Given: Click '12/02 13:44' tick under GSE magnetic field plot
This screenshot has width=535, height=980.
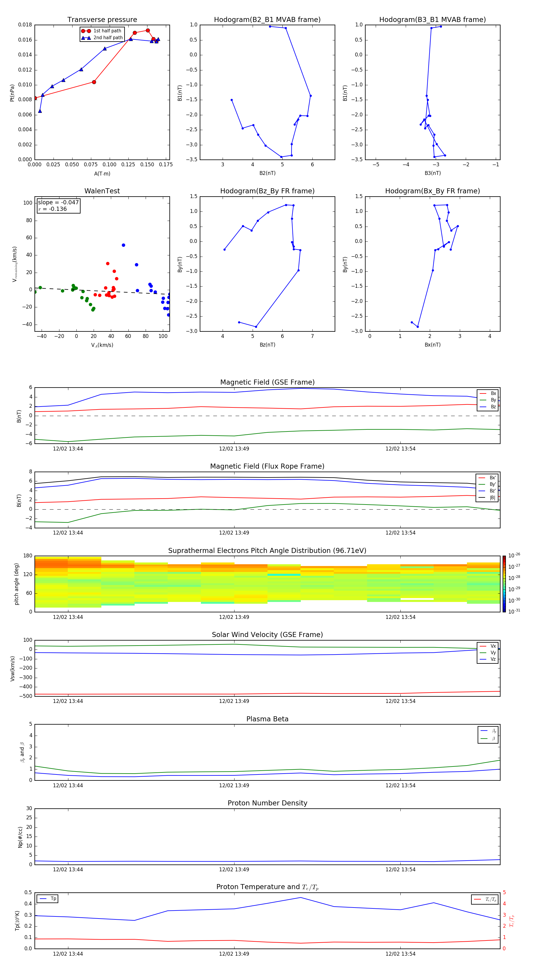Looking at the screenshot, I should click(x=68, y=449).
